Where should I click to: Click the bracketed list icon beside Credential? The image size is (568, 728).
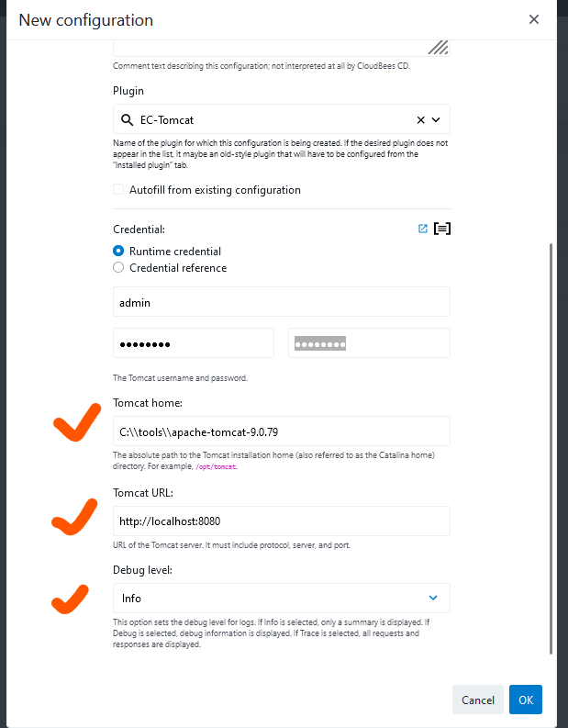point(442,229)
